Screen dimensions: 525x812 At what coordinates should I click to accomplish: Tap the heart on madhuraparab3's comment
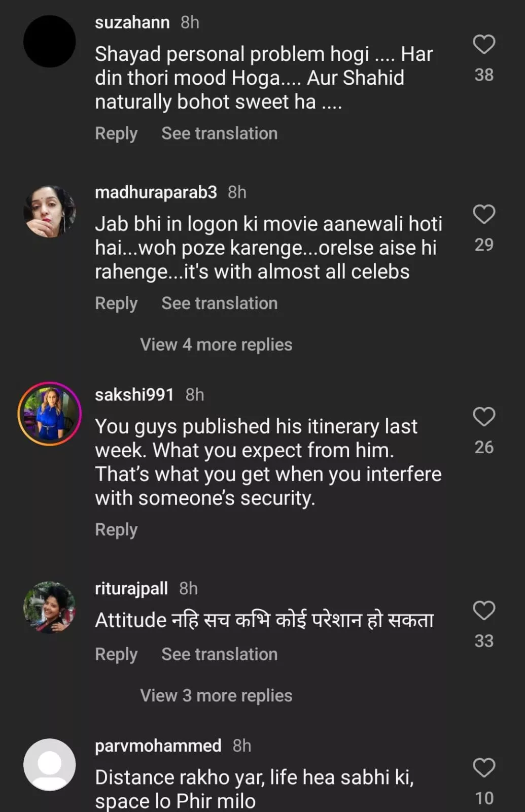[x=484, y=214]
